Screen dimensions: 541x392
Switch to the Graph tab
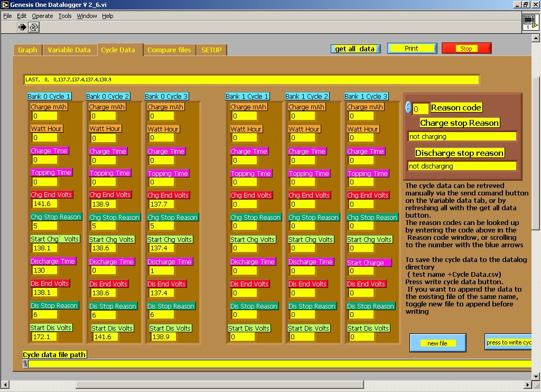click(27, 50)
